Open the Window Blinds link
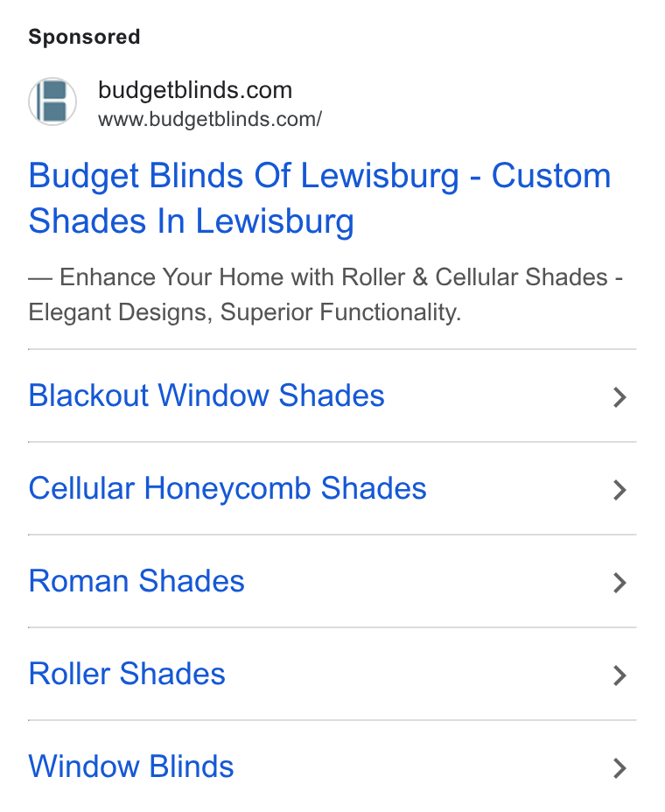 (131, 766)
